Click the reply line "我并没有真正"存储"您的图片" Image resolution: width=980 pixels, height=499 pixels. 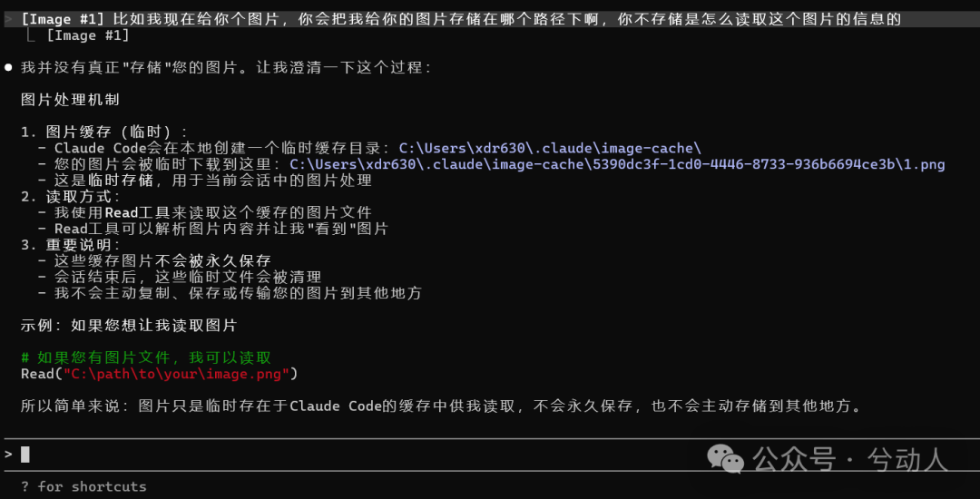[226, 67]
